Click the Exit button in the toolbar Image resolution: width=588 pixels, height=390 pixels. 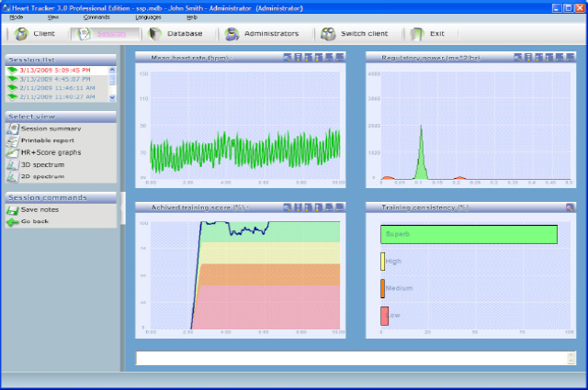pos(434,34)
